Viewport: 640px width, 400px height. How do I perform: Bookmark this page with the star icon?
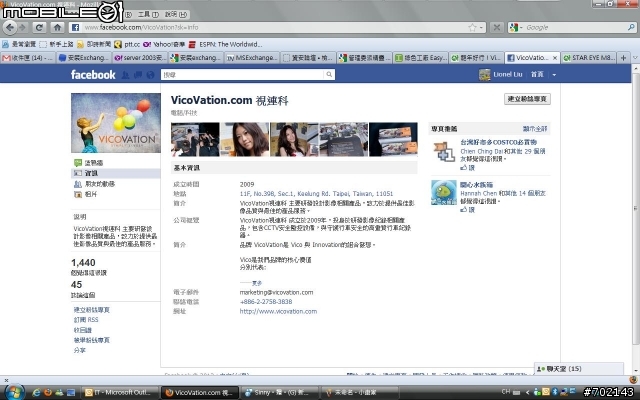pyautogui.click(x=472, y=27)
